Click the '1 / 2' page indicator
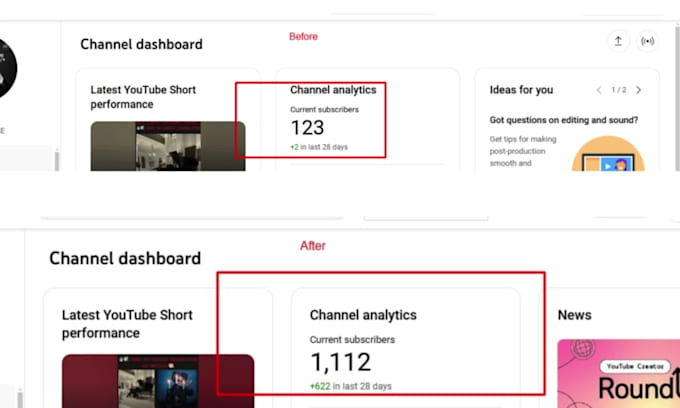The width and height of the screenshot is (680, 408). [619, 90]
